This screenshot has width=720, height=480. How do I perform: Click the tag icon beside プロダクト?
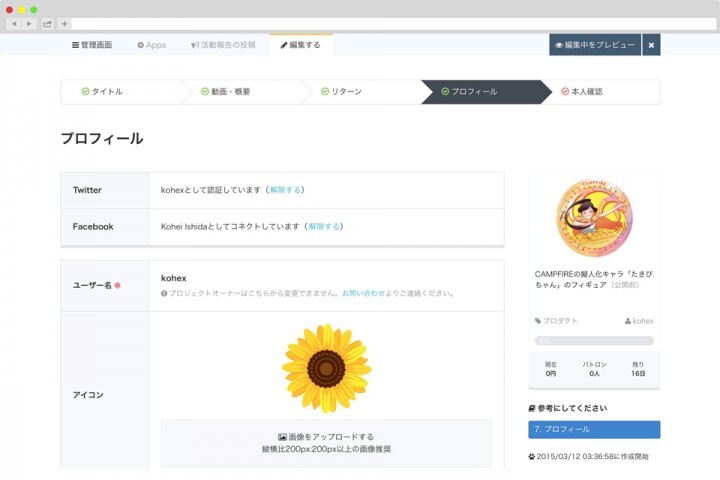click(538, 321)
